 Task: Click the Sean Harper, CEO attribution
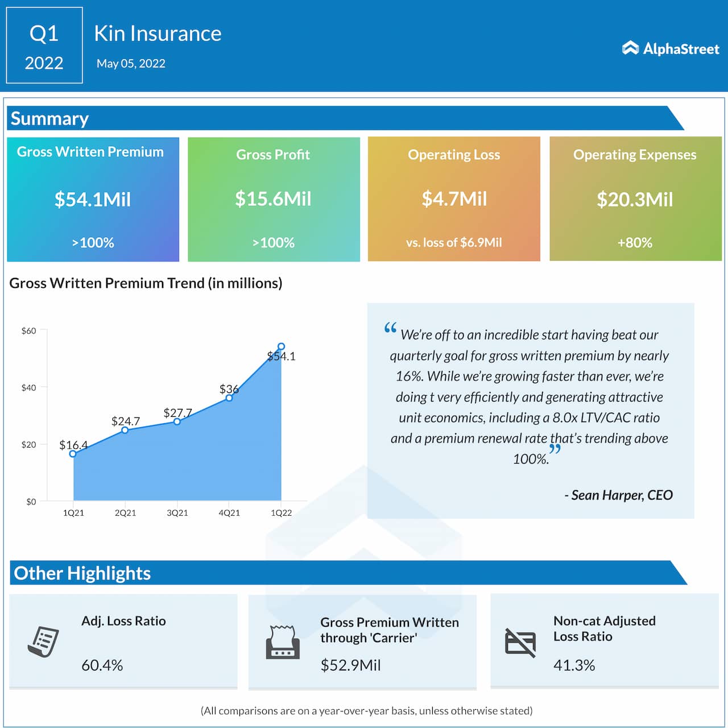point(618,495)
